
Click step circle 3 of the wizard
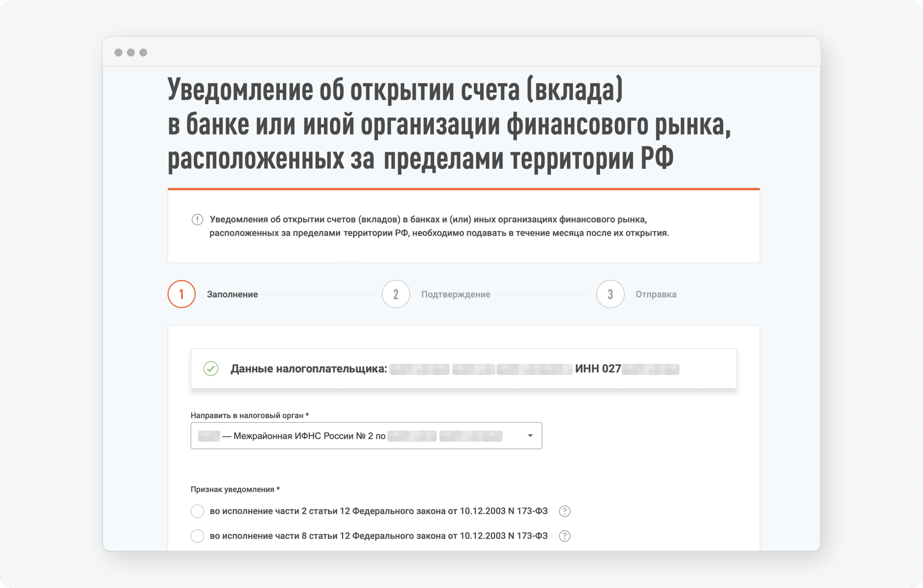click(x=610, y=294)
